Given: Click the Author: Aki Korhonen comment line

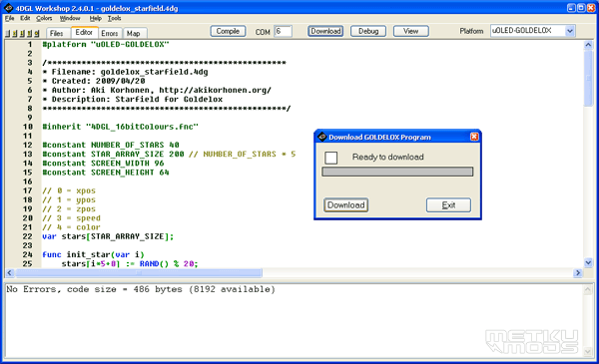Looking at the screenshot, I should pyautogui.click(x=157, y=90).
